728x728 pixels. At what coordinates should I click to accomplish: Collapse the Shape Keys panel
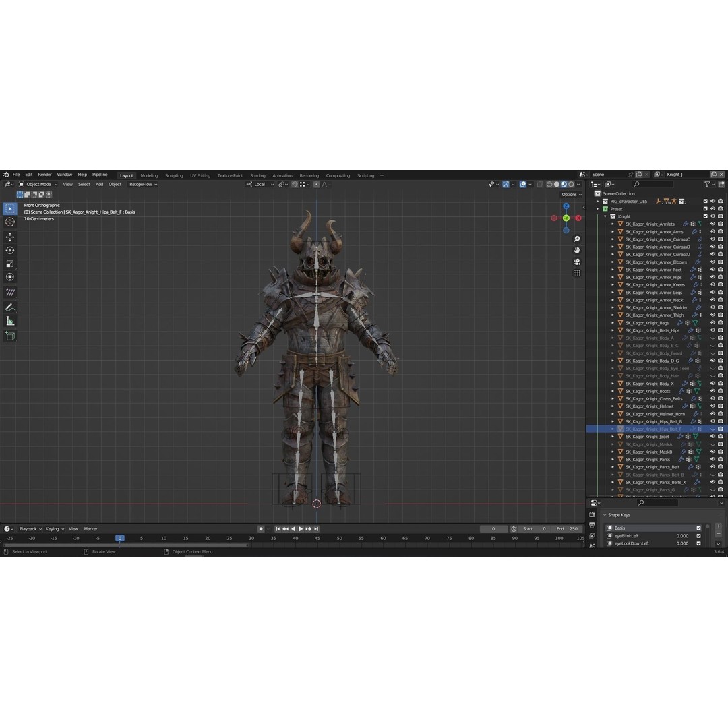click(x=605, y=515)
